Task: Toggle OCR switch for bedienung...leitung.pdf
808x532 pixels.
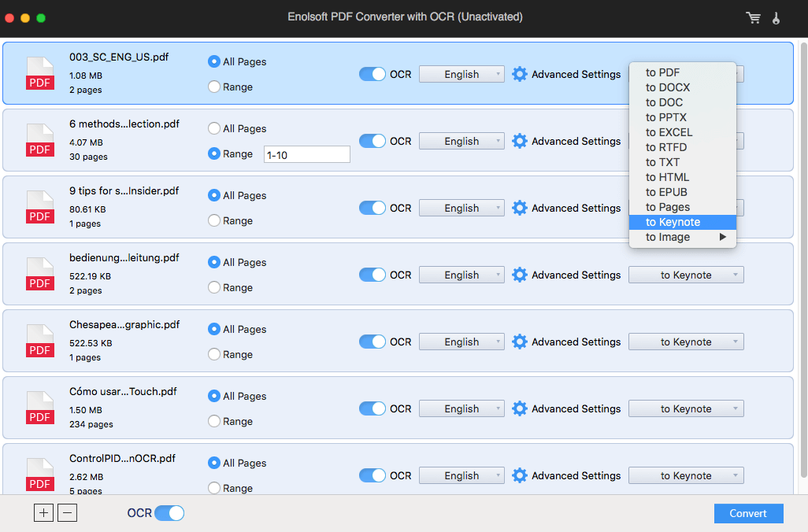Action: tap(372, 275)
